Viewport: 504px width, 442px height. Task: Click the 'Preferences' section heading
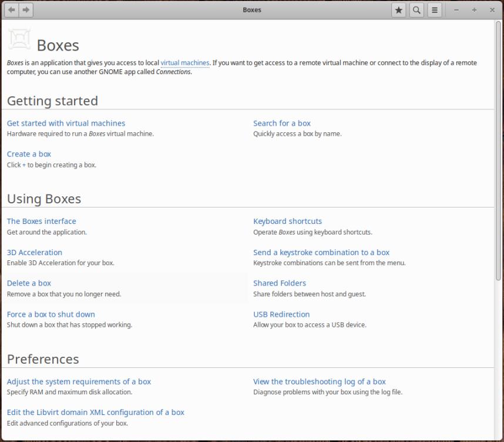point(43,359)
